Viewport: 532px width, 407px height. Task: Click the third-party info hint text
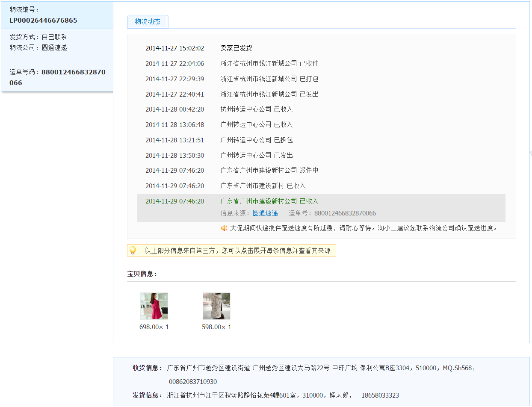[237, 251]
